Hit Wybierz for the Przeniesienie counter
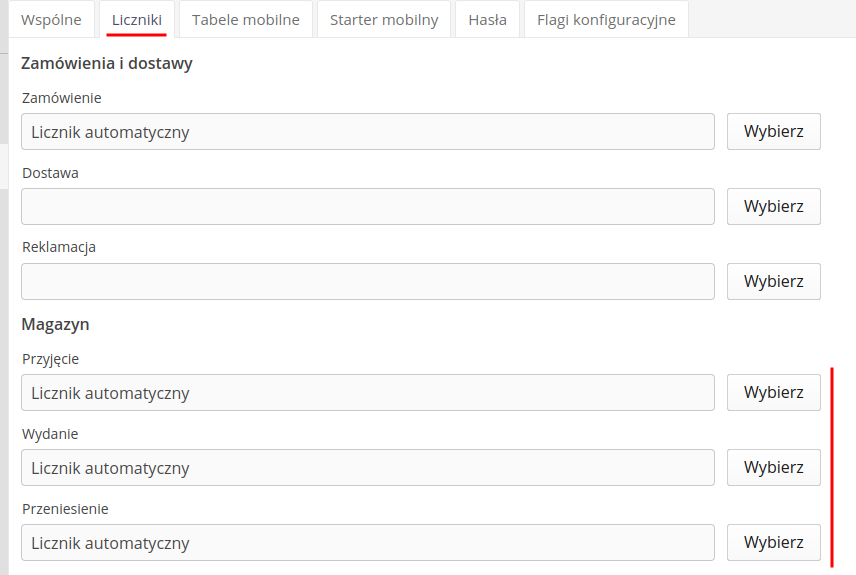This screenshot has width=856, height=575. [x=773, y=543]
